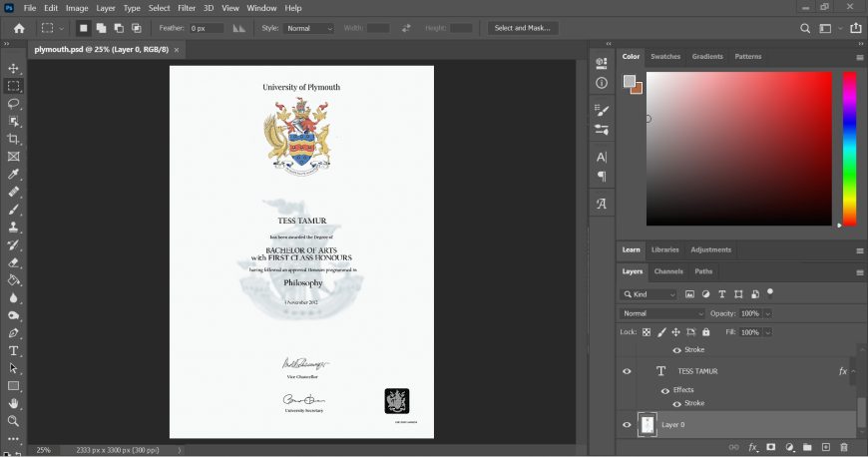This screenshot has height=457, width=868.
Task: Open the Style dropdown set to Normal
Action: [309, 28]
